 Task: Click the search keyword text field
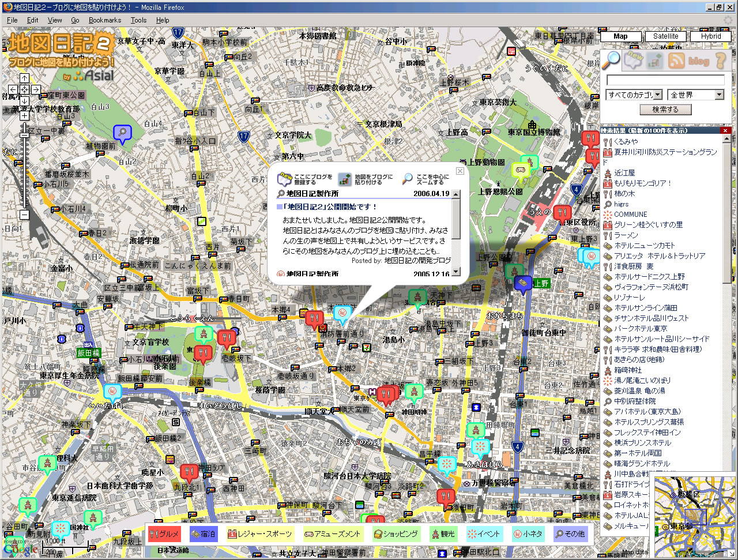point(665,80)
